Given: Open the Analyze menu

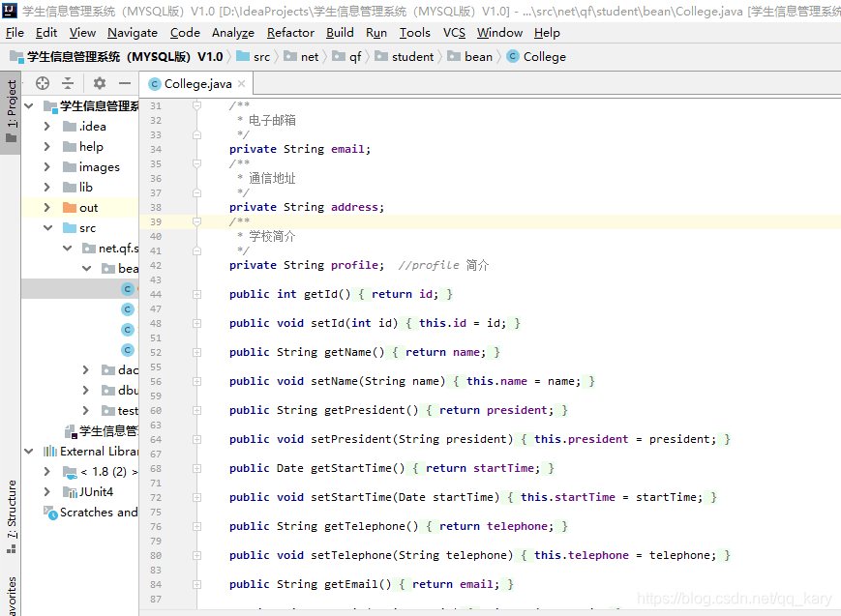Looking at the screenshot, I should pos(233,33).
